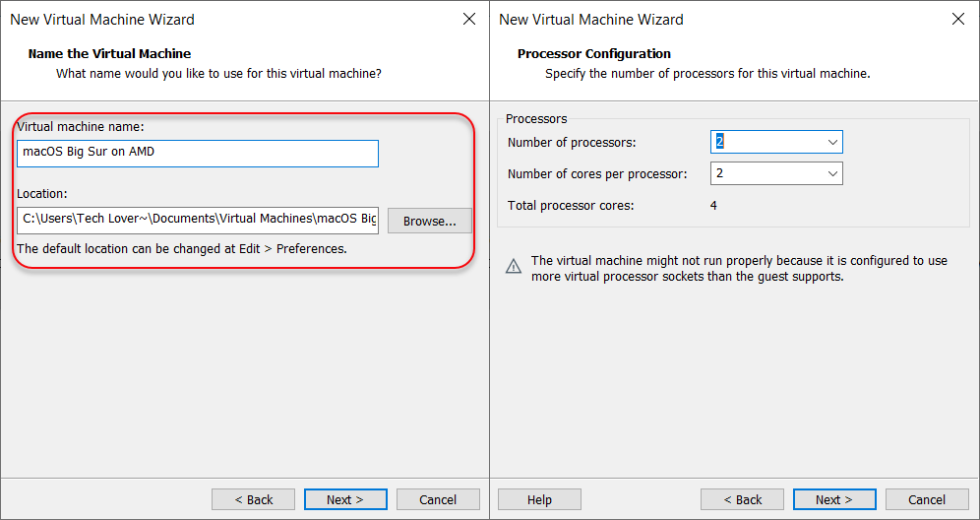Open the Number of cores per processor dropdown
Image resolution: width=980 pixels, height=520 pixels.
776,173
